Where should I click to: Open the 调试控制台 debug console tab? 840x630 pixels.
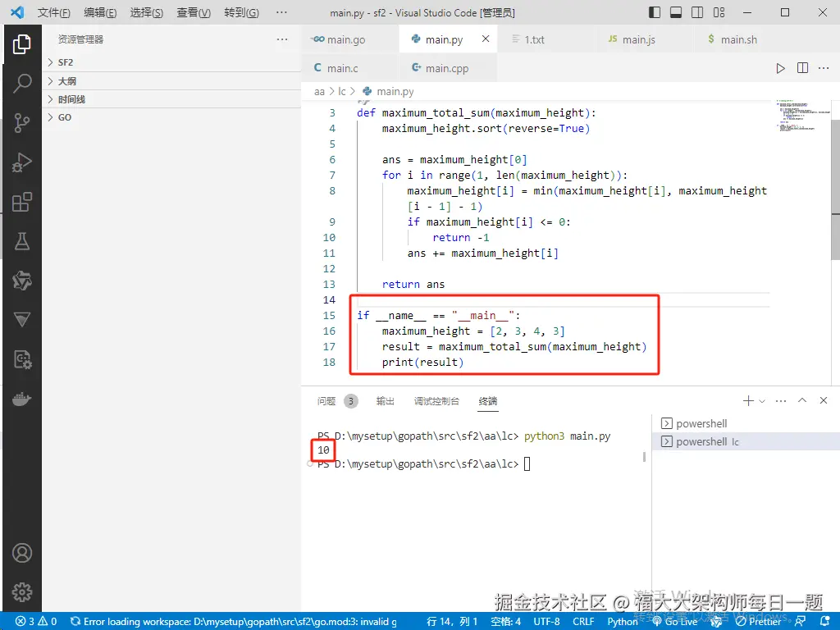click(x=436, y=400)
